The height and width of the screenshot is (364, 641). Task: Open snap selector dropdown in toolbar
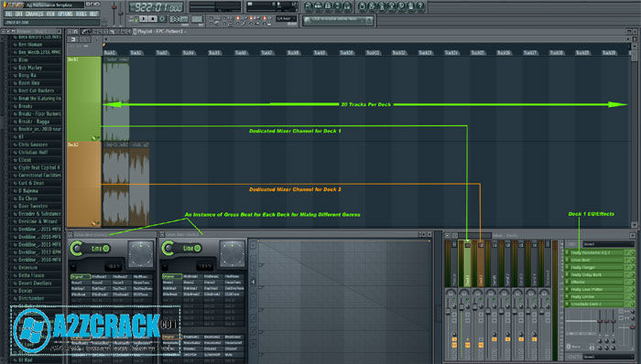(286, 19)
